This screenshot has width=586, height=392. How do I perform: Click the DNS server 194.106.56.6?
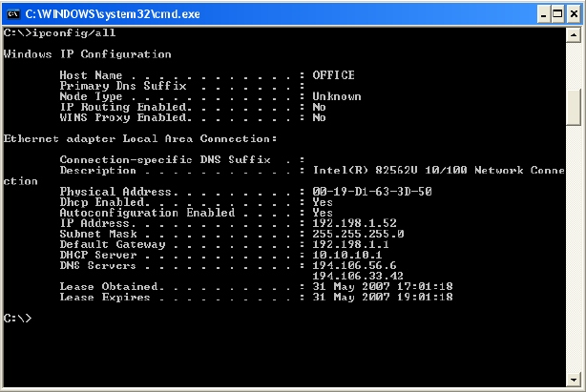coord(354,265)
